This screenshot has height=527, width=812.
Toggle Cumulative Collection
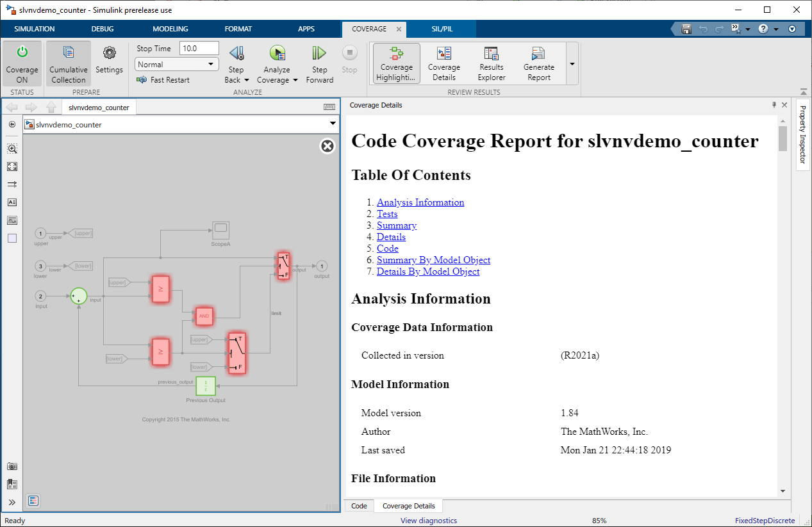69,64
